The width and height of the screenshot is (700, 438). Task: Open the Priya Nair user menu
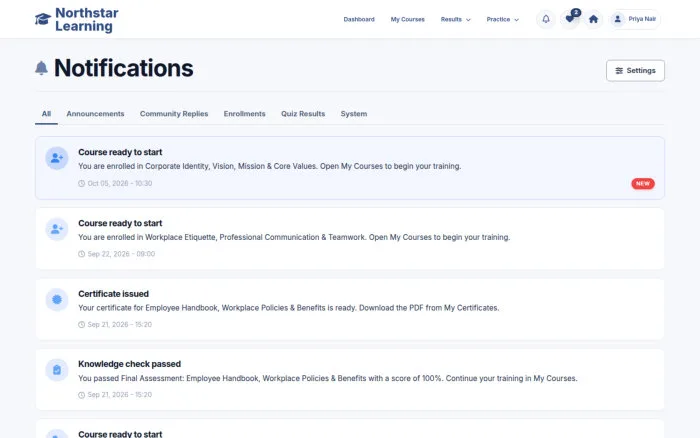pyautogui.click(x=634, y=19)
